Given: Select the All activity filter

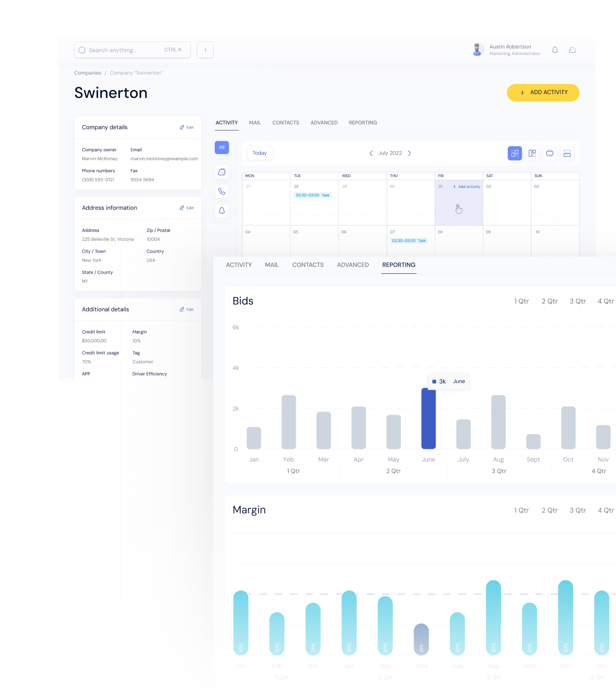Looking at the screenshot, I should point(222,147).
